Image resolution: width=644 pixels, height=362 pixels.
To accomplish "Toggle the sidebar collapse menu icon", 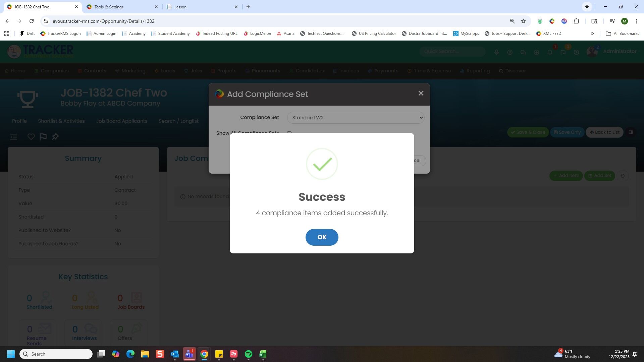I will (13, 137).
